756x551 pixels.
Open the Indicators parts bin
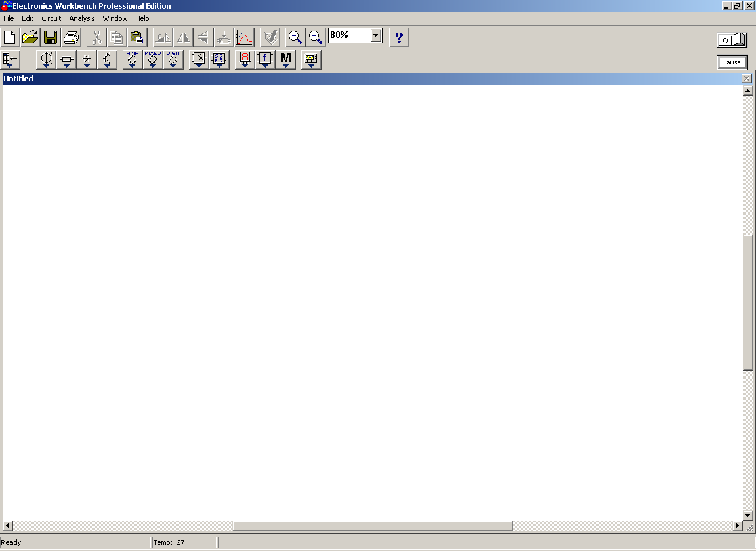(245, 59)
